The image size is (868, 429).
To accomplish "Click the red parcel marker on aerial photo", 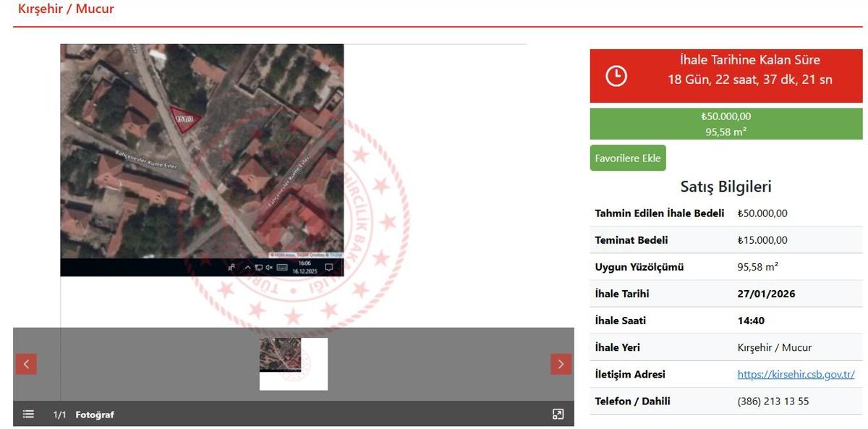I will click(184, 119).
